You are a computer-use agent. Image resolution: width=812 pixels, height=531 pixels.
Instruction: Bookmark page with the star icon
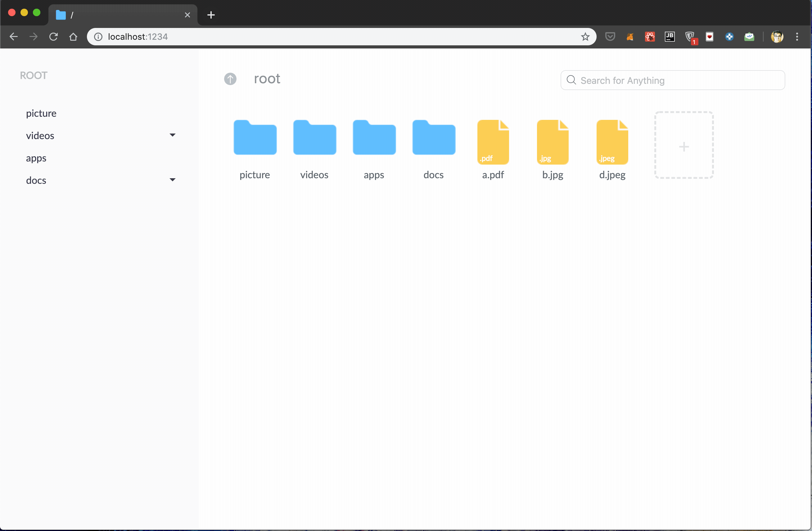coord(585,37)
